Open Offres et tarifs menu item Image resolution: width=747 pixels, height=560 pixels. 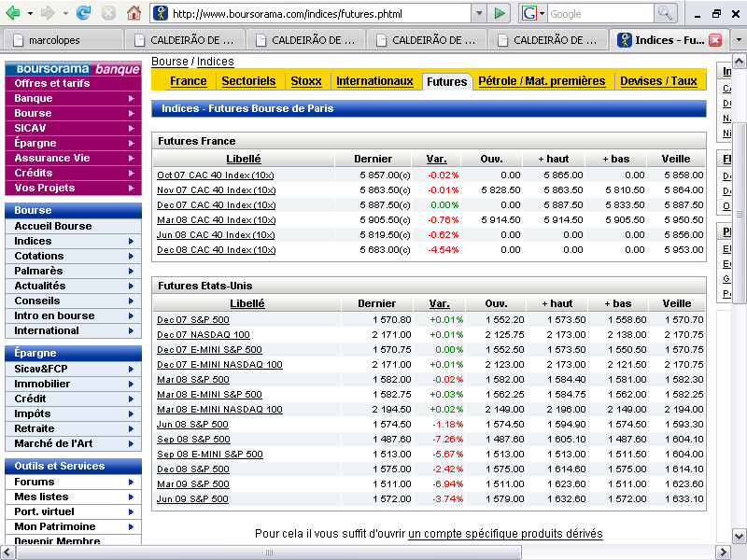click(73, 83)
